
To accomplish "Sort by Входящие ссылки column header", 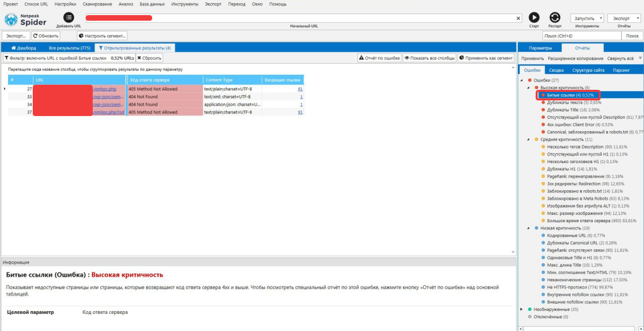I will pos(282,80).
